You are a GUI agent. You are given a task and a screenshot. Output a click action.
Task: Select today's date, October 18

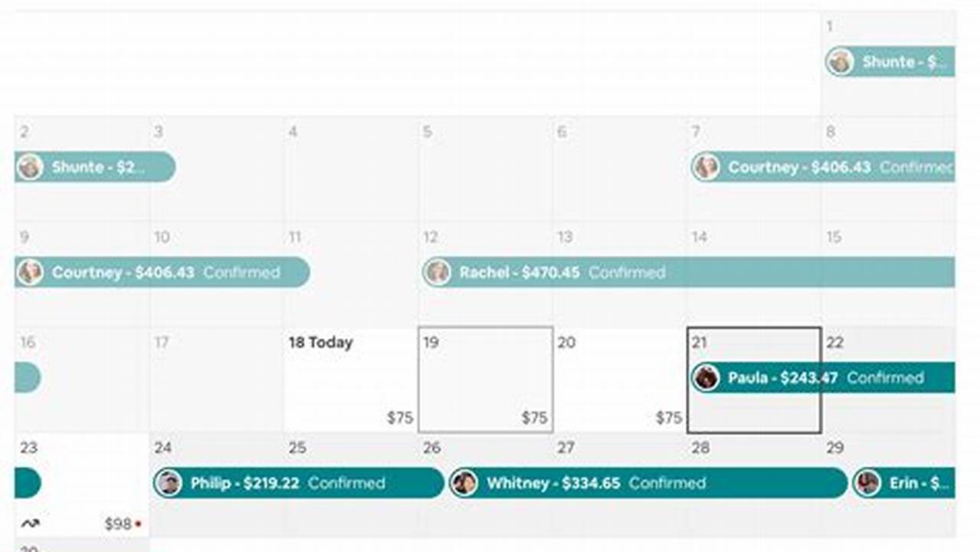[x=320, y=343]
